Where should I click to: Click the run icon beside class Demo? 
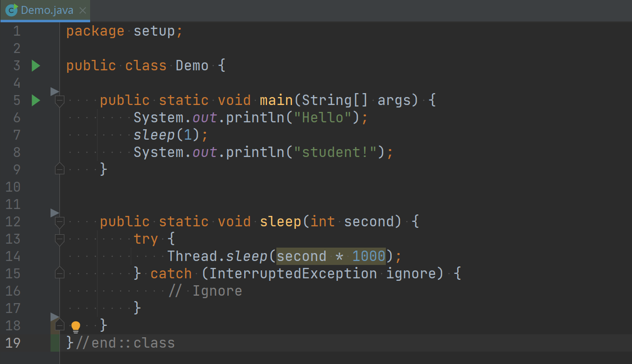36,65
